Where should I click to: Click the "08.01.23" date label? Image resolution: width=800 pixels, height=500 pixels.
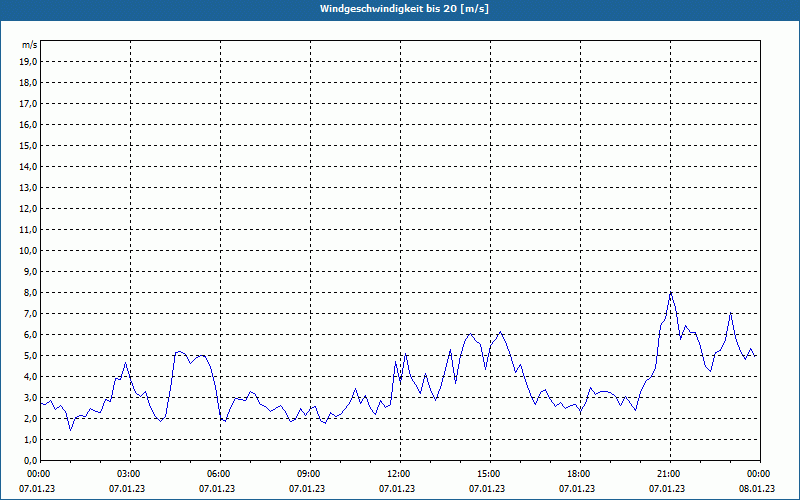click(x=757, y=489)
